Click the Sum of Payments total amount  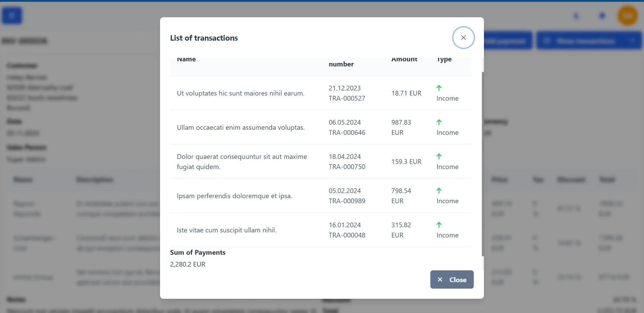(x=188, y=264)
